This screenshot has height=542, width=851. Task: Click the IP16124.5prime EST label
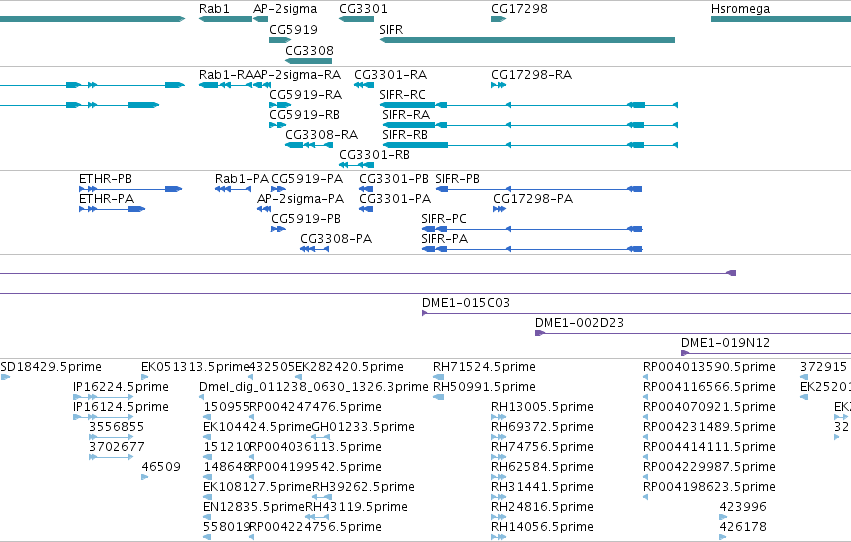click(120, 407)
